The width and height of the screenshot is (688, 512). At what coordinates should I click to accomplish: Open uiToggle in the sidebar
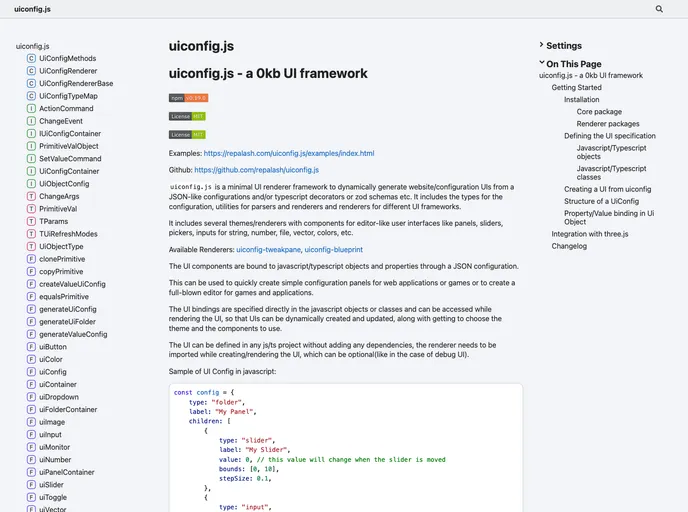[53, 498]
